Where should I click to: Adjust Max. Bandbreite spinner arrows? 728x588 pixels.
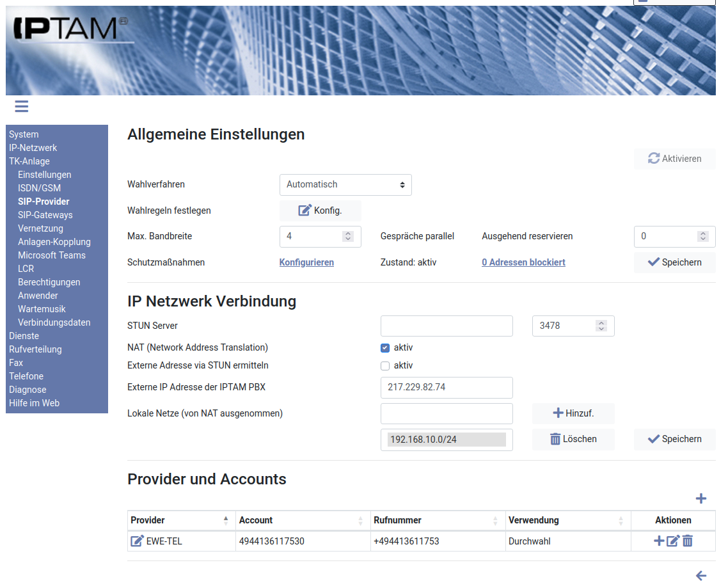(348, 236)
